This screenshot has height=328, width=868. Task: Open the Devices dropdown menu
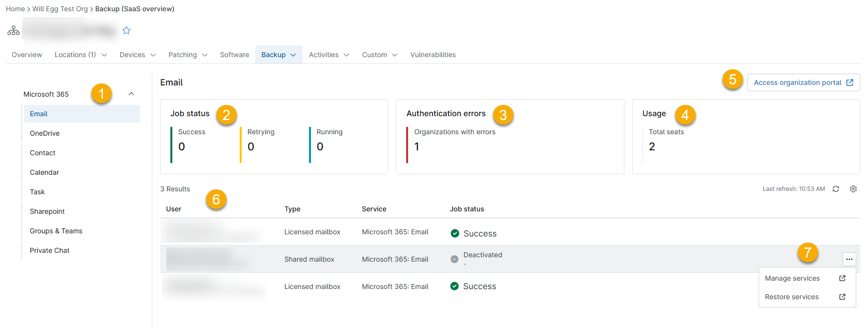(x=137, y=55)
